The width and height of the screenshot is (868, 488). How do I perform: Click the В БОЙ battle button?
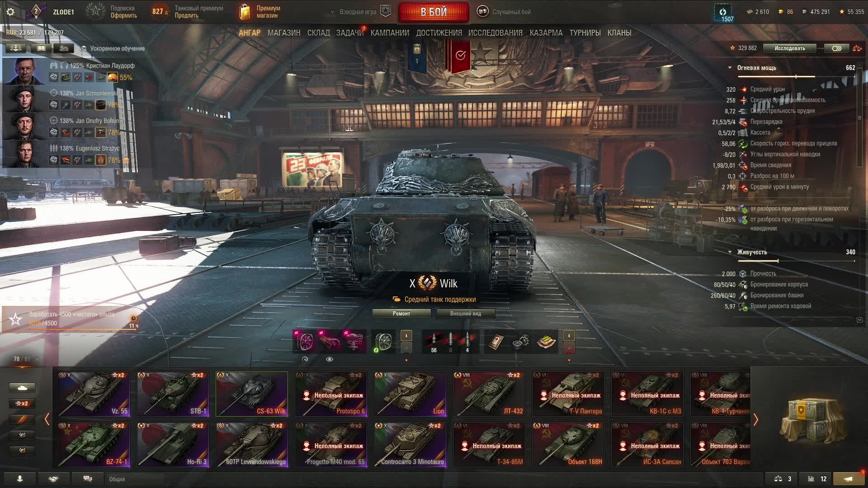pos(434,12)
